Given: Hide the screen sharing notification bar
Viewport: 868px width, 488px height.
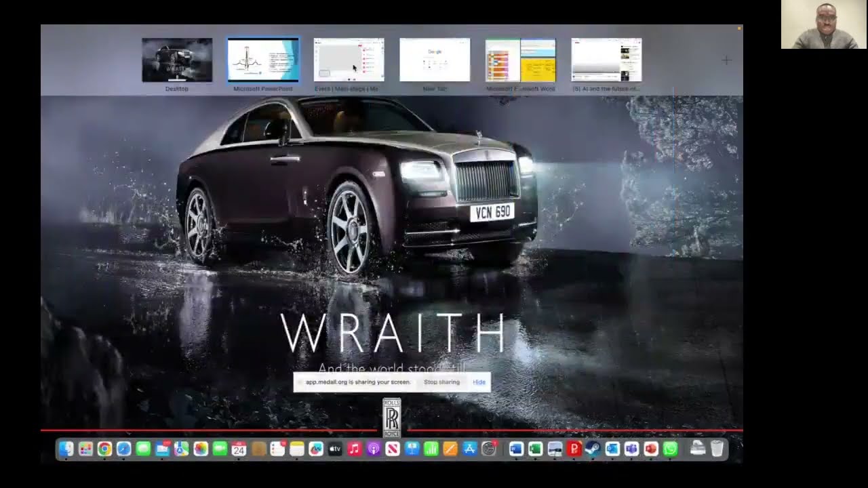Looking at the screenshot, I should coord(479,382).
